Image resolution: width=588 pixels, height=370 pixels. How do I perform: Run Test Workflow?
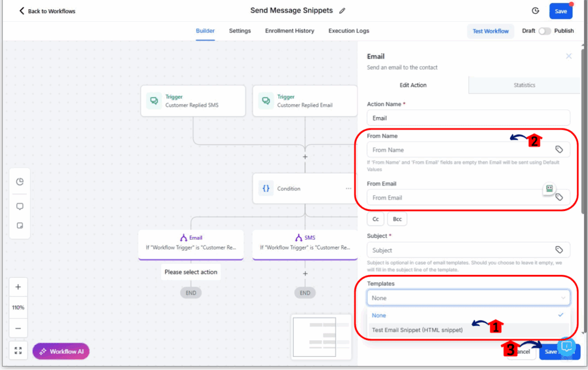point(490,31)
